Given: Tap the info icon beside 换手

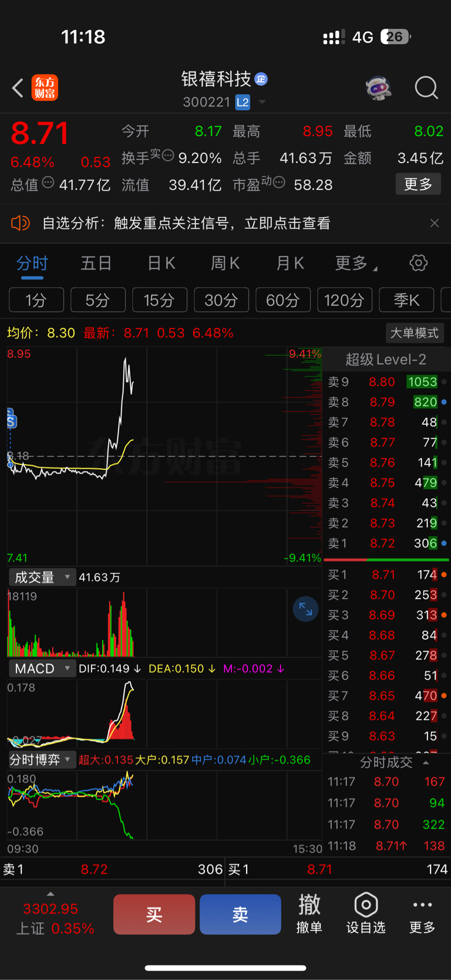Looking at the screenshot, I should point(168,156).
